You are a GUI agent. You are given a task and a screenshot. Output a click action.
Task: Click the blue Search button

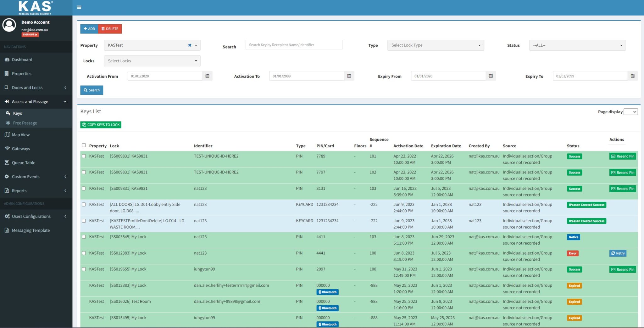click(92, 90)
